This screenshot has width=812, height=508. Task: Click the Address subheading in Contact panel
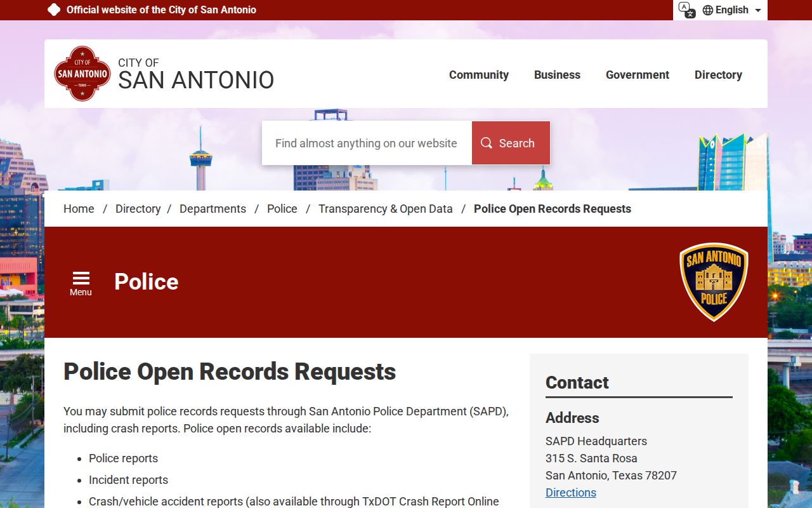click(572, 418)
